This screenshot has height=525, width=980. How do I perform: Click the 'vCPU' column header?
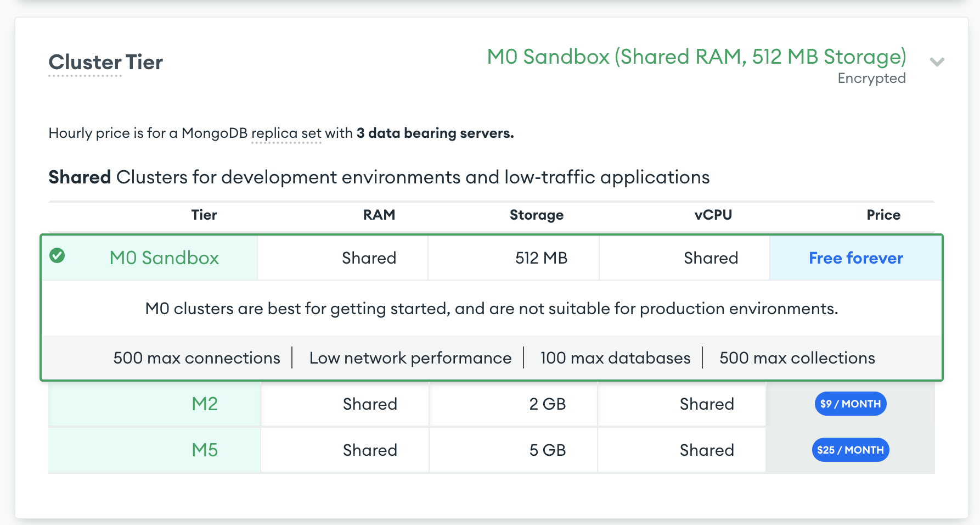point(713,215)
